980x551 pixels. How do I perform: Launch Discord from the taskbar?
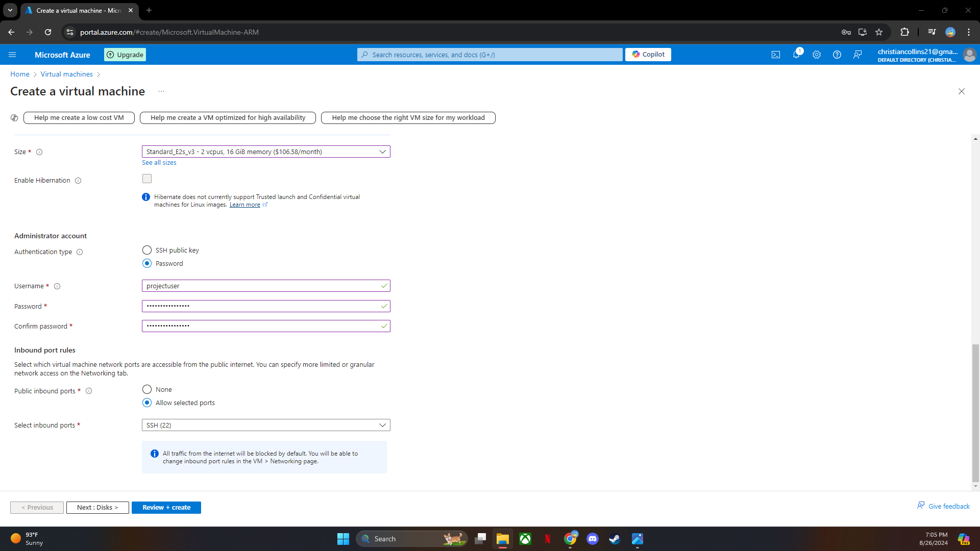(x=593, y=538)
